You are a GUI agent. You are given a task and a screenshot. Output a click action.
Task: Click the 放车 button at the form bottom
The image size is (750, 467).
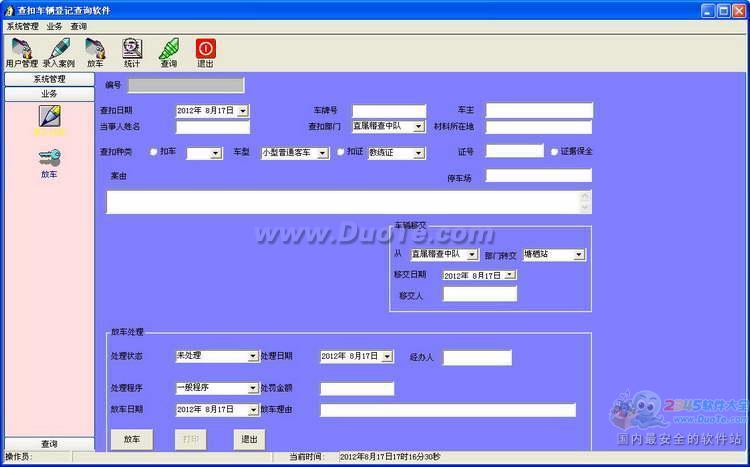tap(132, 439)
